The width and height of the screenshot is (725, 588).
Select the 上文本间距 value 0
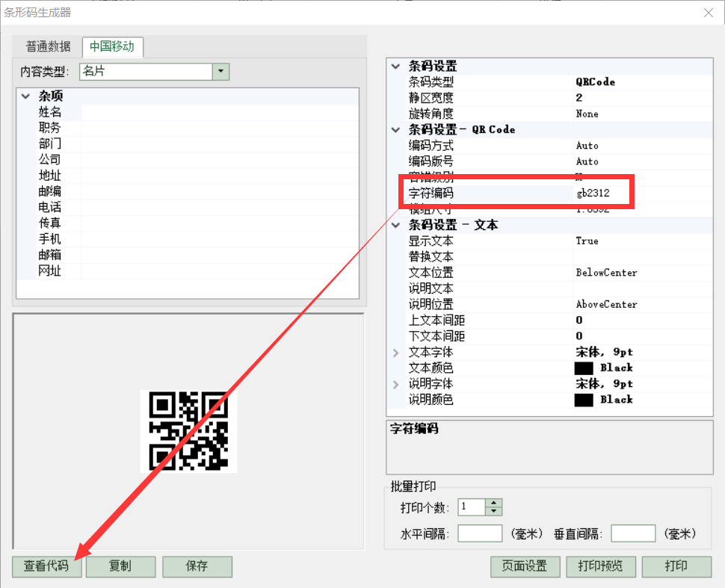point(643,321)
